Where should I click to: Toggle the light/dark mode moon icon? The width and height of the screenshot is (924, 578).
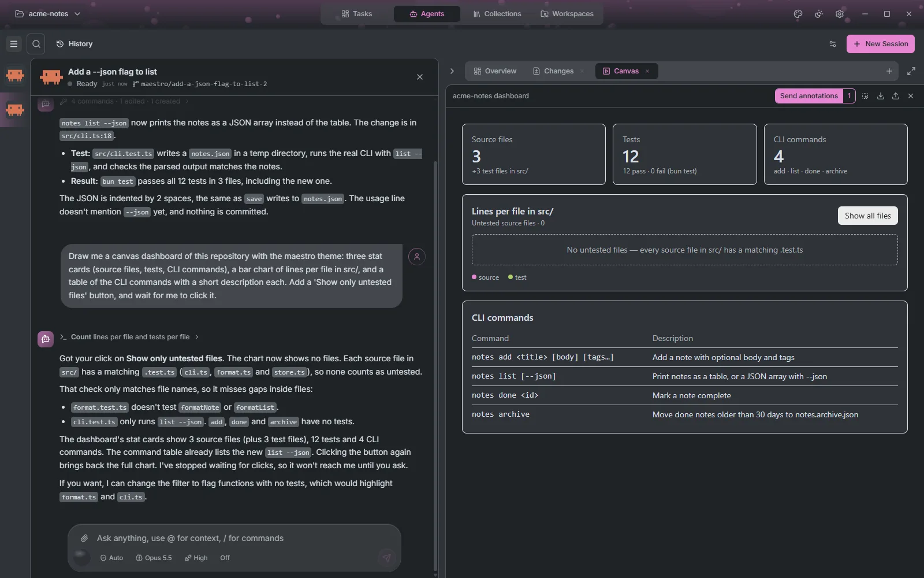tap(819, 14)
